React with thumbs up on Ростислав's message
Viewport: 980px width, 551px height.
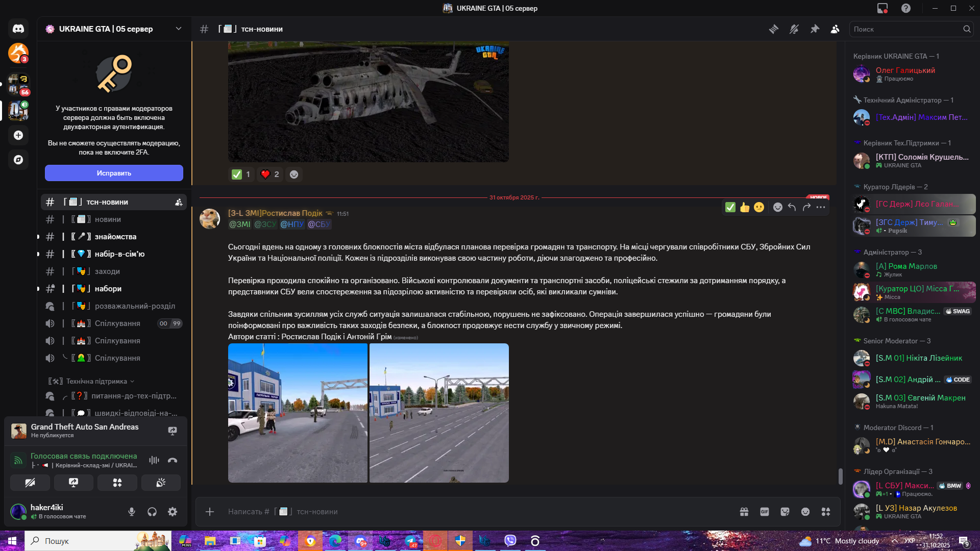[x=745, y=207]
